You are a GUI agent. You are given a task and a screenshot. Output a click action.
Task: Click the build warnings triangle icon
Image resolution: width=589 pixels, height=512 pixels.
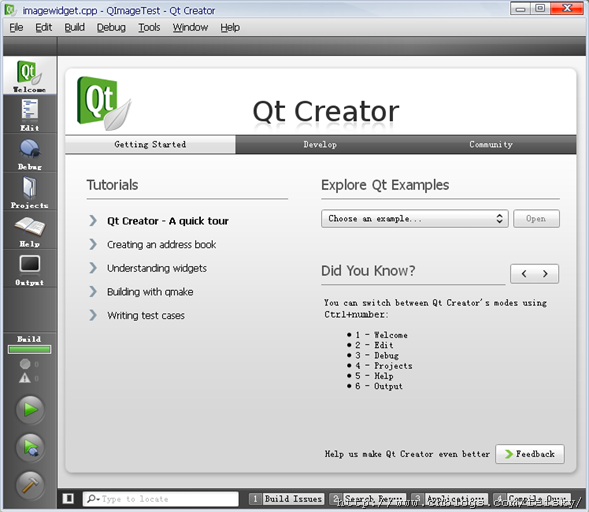click(x=25, y=378)
